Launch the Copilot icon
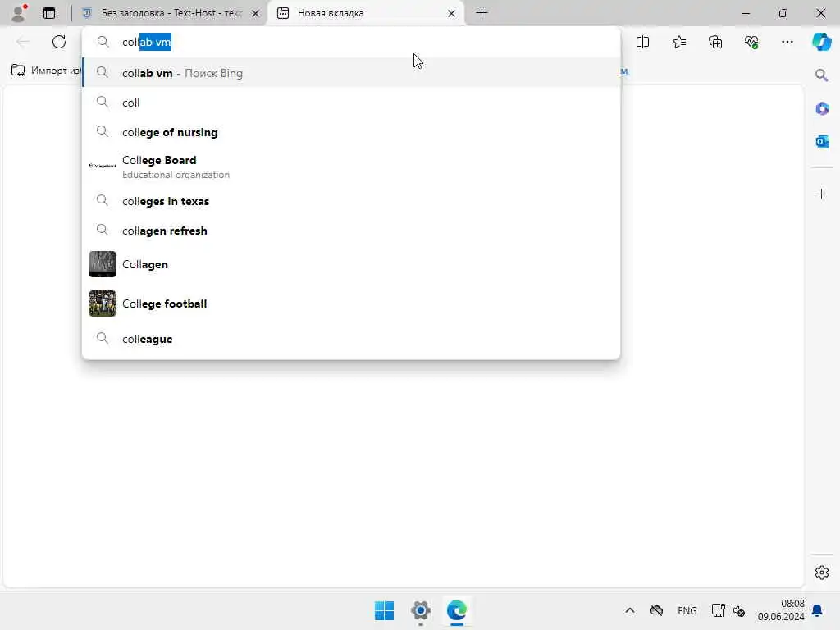Screen dimensions: 840x630 click(821, 42)
